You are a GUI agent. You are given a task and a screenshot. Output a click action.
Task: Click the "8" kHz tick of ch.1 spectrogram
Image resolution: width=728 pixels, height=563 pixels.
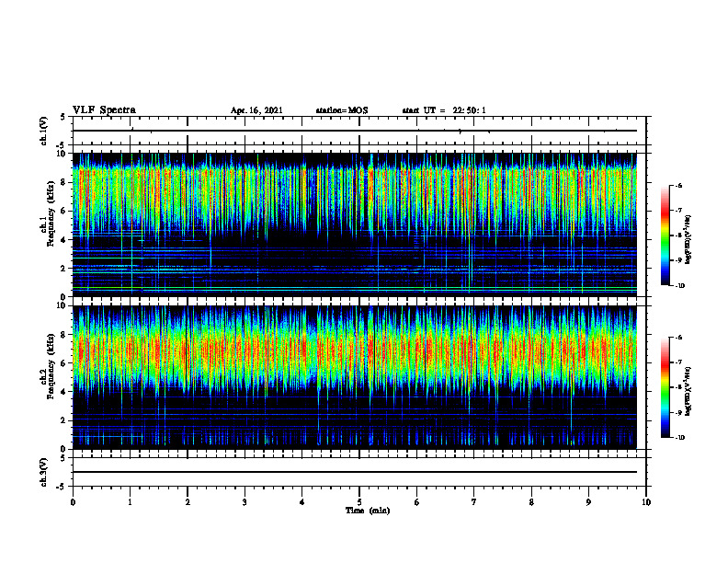(64, 182)
